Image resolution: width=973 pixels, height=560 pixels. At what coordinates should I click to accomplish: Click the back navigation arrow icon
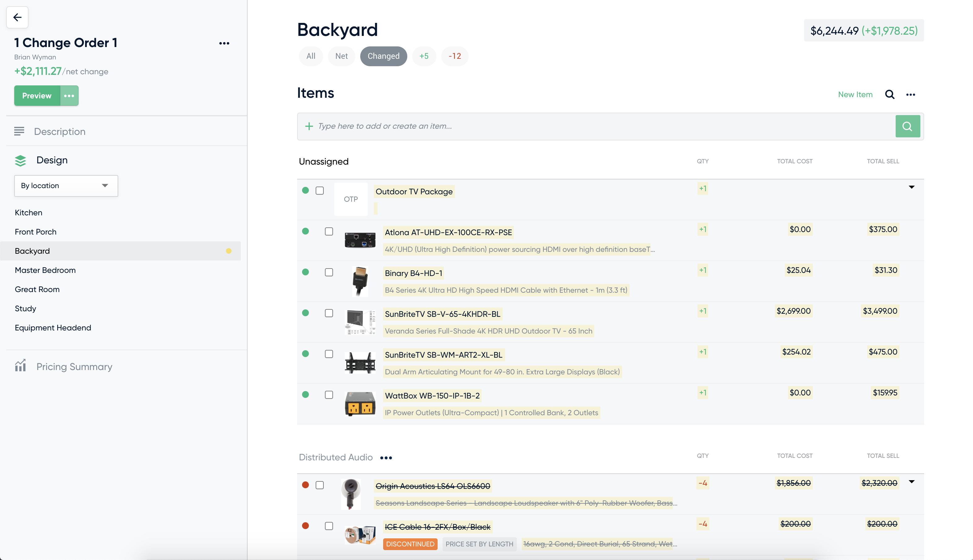pyautogui.click(x=17, y=17)
